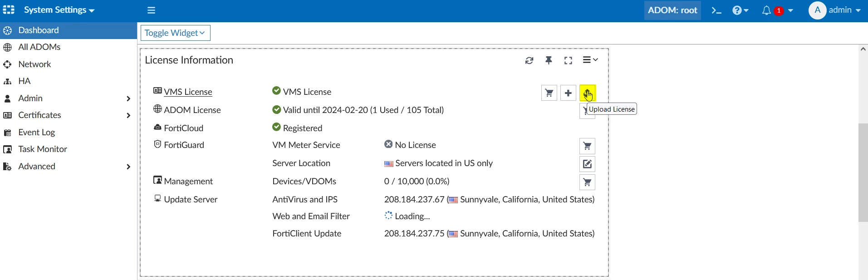Click the Event Log calendar icon
Image resolution: width=868 pixels, height=280 pixels.
click(x=7, y=133)
